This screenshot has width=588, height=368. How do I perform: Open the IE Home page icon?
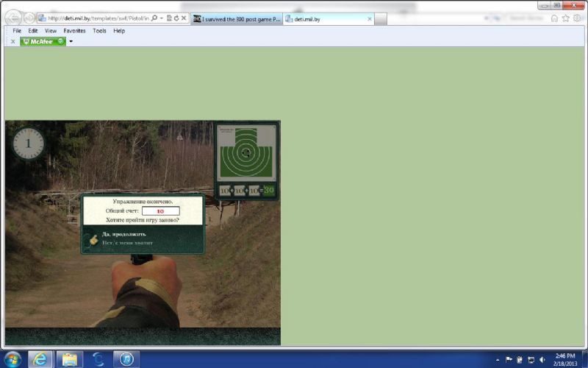coord(554,18)
